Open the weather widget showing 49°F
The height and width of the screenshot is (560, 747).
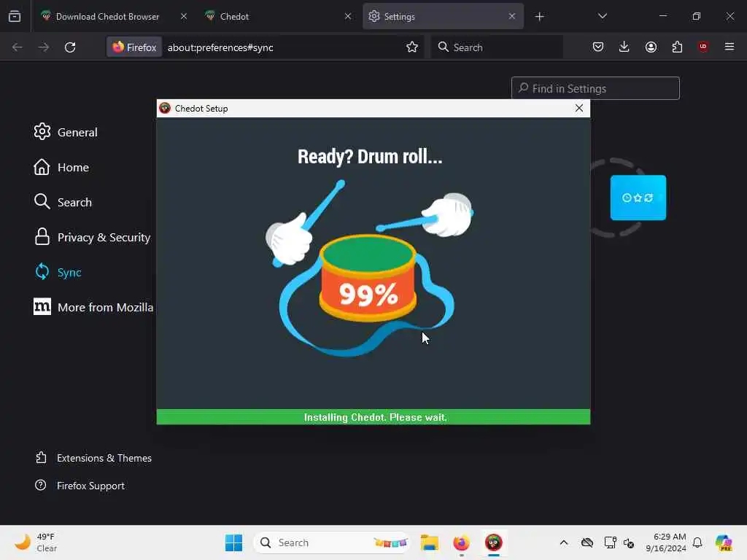pyautogui.click(x=36, y=542)
